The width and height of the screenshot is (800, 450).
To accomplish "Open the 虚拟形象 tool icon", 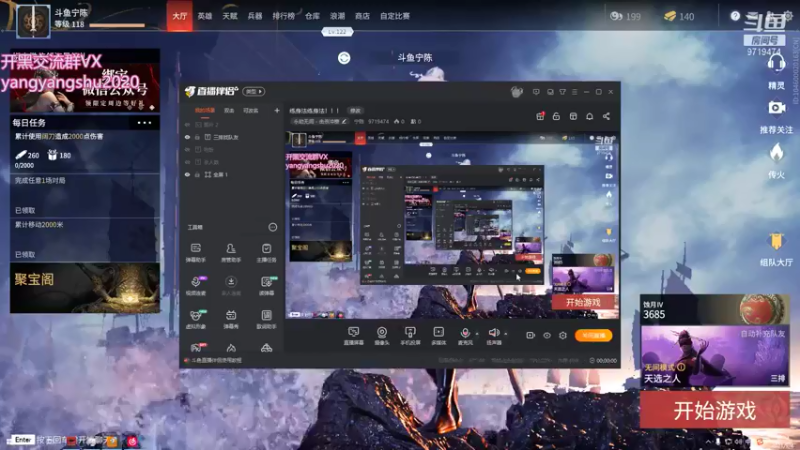I will pos(195,319).
